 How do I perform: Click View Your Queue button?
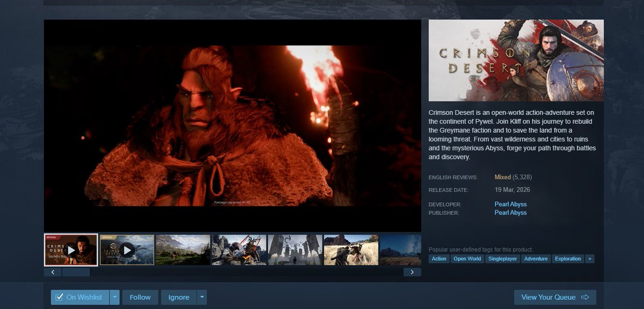point(555,297)
